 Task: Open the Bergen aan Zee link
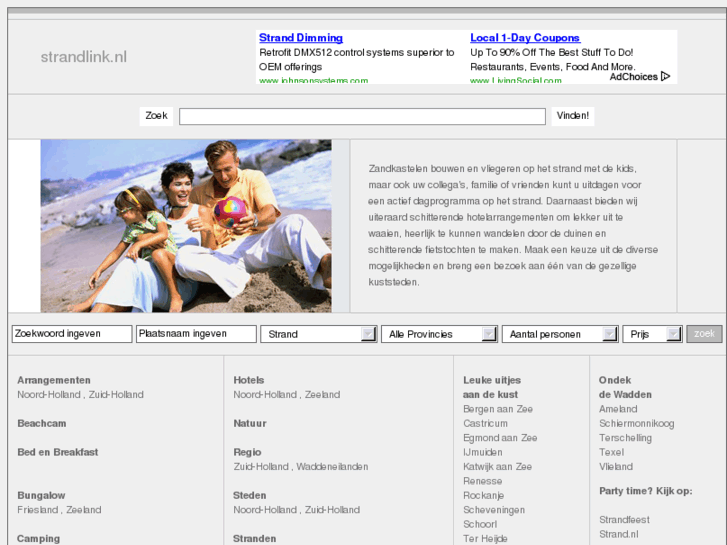(498, 409)
